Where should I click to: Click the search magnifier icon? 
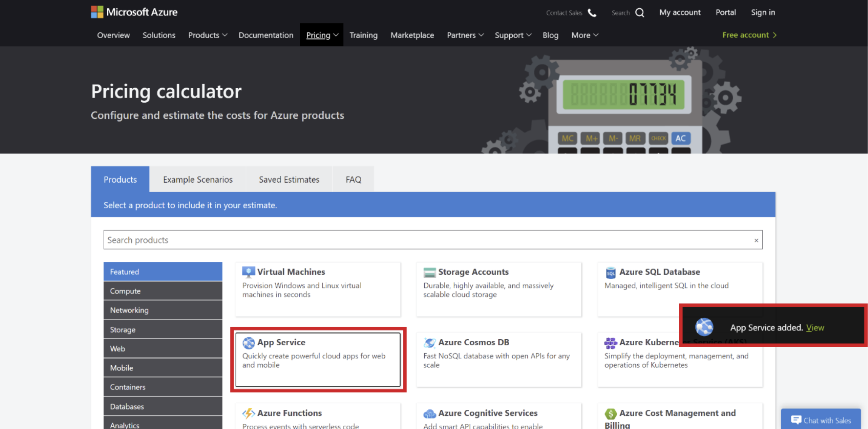click(x=640, y=13)
